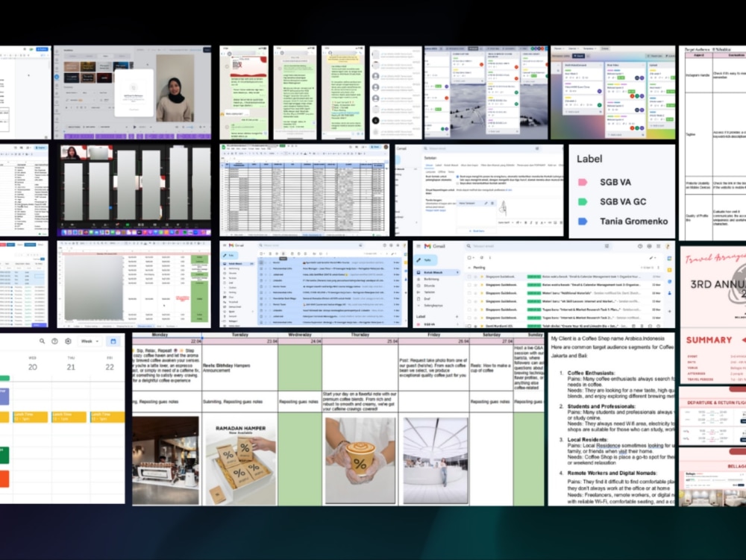Open Sans Serif font dropdown in signature editor

point(506,222)
